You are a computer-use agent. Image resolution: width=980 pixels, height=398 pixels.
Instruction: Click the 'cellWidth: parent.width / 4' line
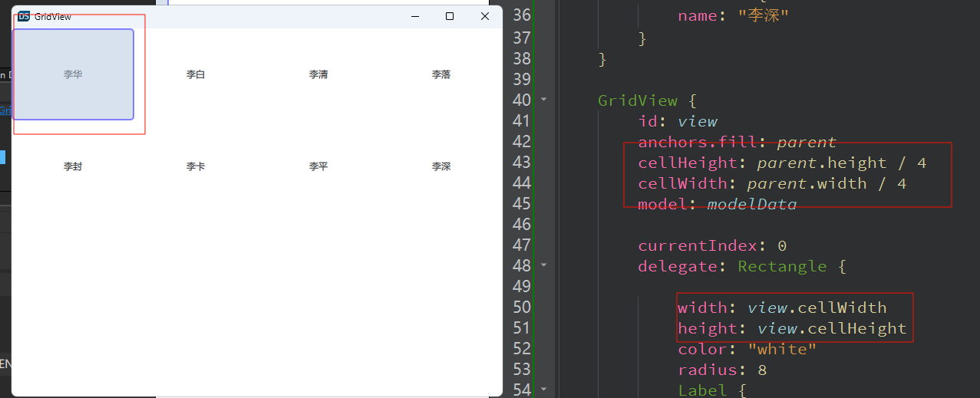pos(772,183)
